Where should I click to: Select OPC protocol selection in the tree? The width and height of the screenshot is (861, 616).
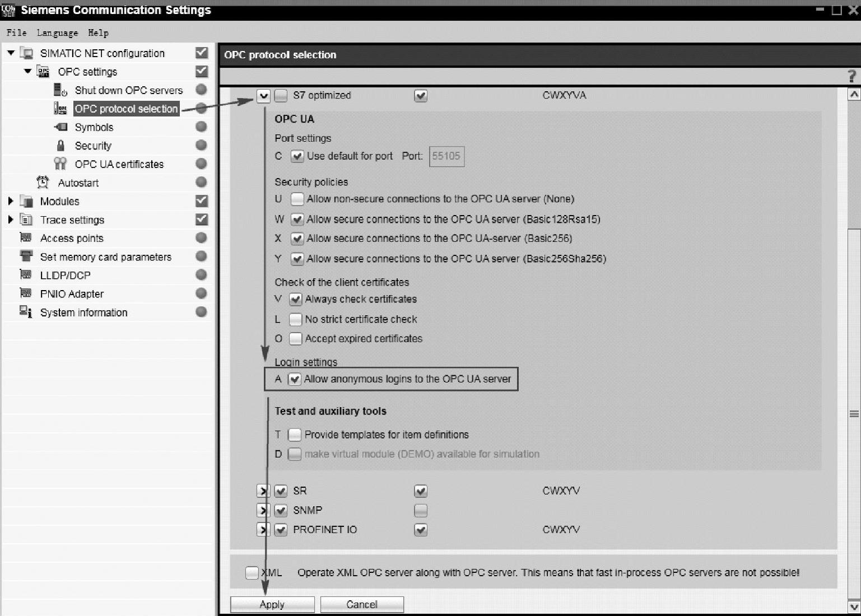pyautogui.click(x=126, y=109)
